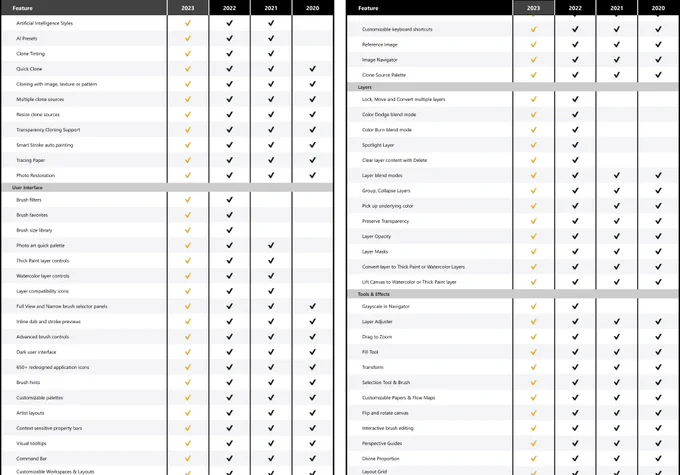Click the Customizable palettes label
This screenshot has height=475, width=680.
click(x=39, y=397)
